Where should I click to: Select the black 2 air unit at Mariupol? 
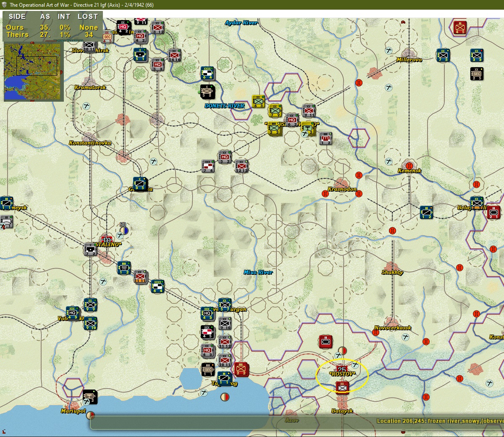[x=90, y=397]
